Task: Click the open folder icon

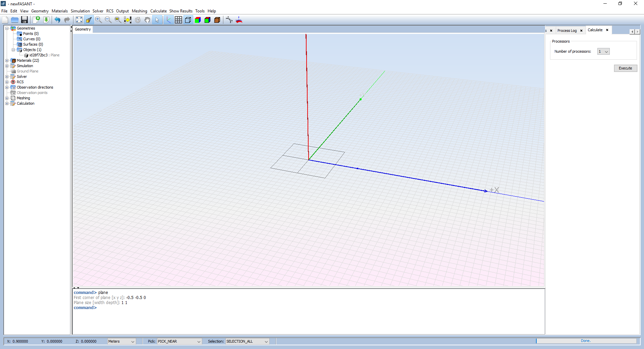Action: (15, 20)
